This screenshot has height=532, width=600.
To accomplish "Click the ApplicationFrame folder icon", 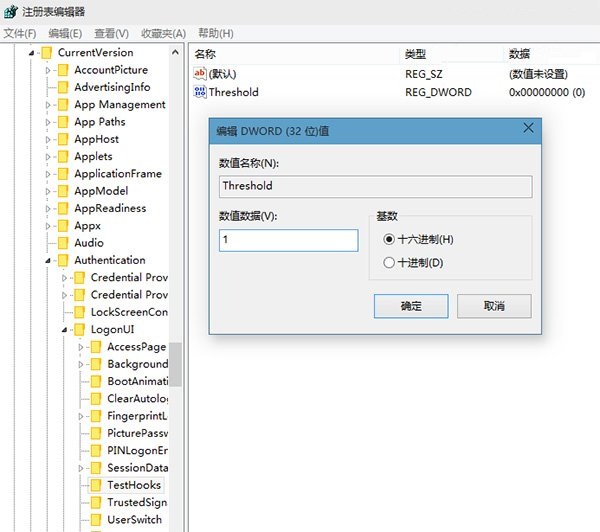I will (63, 174).
